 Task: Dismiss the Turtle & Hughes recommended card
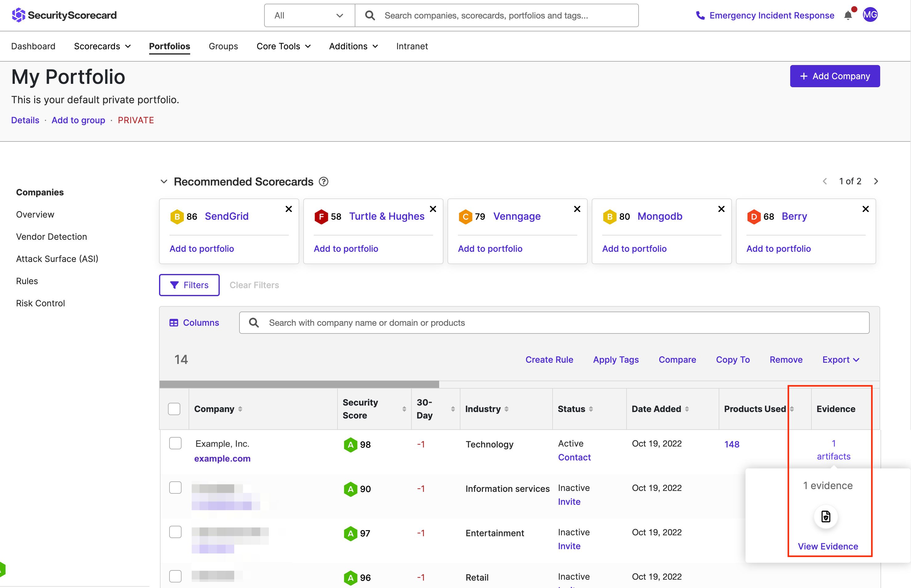coord(433,209)
